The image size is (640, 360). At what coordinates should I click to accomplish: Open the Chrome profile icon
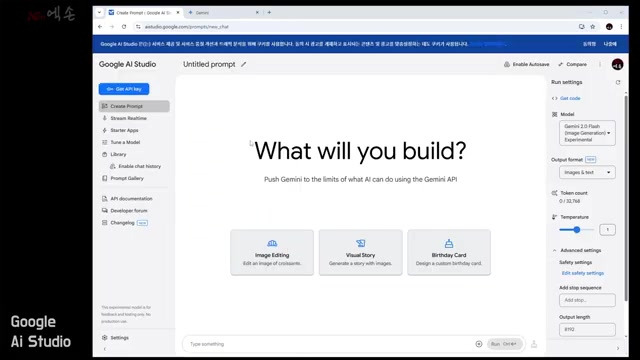pos(609,27)
